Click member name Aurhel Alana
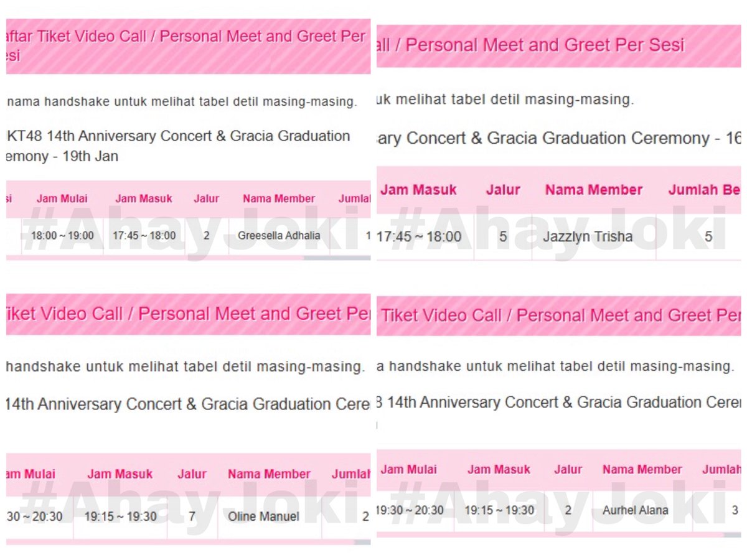 coord(635,510)
